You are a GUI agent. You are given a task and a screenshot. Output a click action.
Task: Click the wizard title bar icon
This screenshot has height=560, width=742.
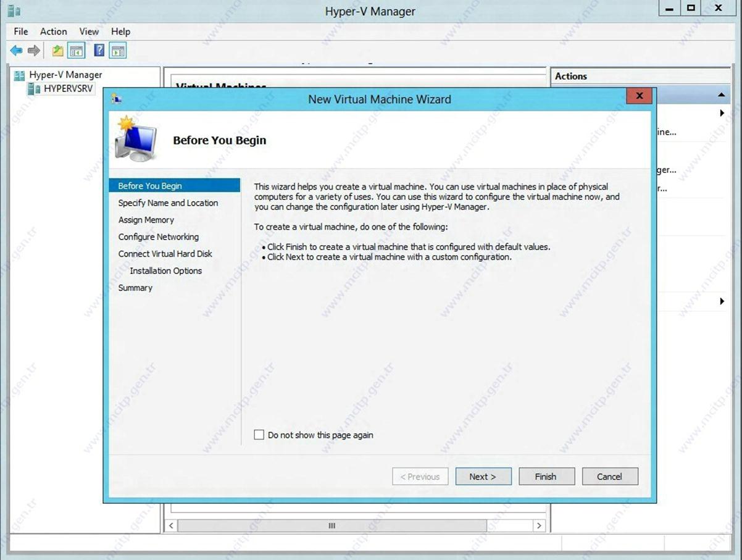tap(116, 99)
